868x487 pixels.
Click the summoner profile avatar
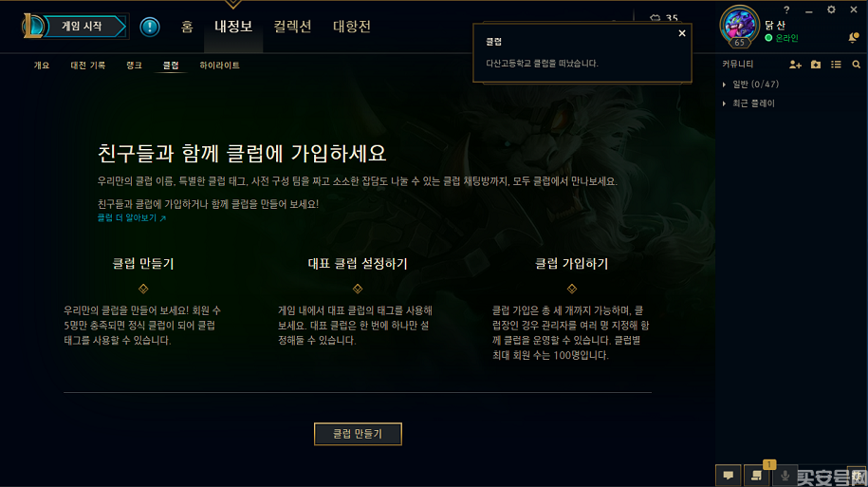pos(740,25)
